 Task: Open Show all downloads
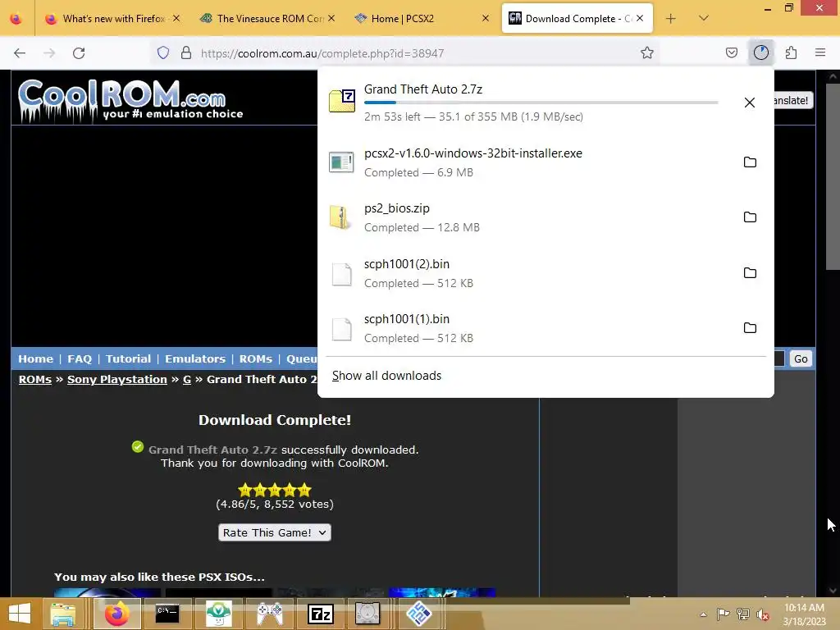[387, 376]
